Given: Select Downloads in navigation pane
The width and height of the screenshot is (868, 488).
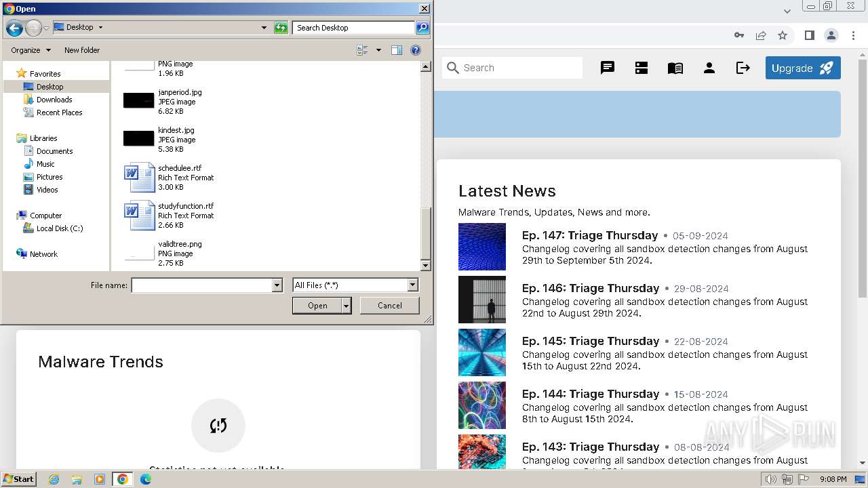Looking at the screenshot, I should [54, 100].
